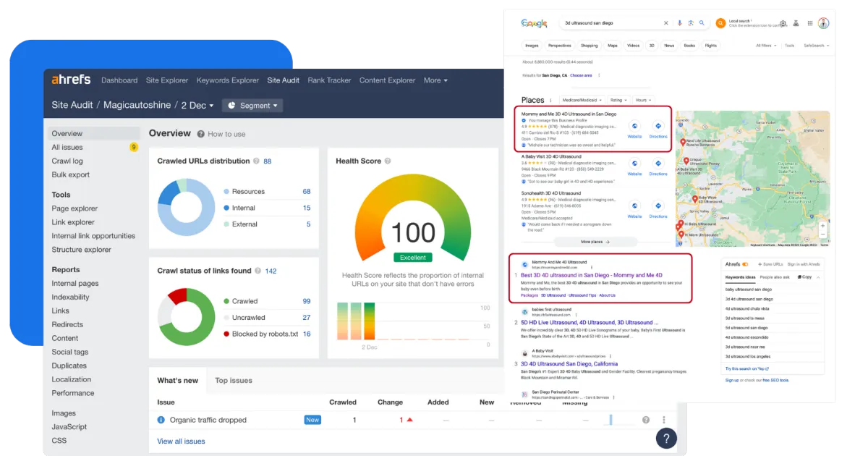This screenshot has width=868, height=456.
Task: Expand the More menu in Ahrefs navigation
Action: (435, 80)
